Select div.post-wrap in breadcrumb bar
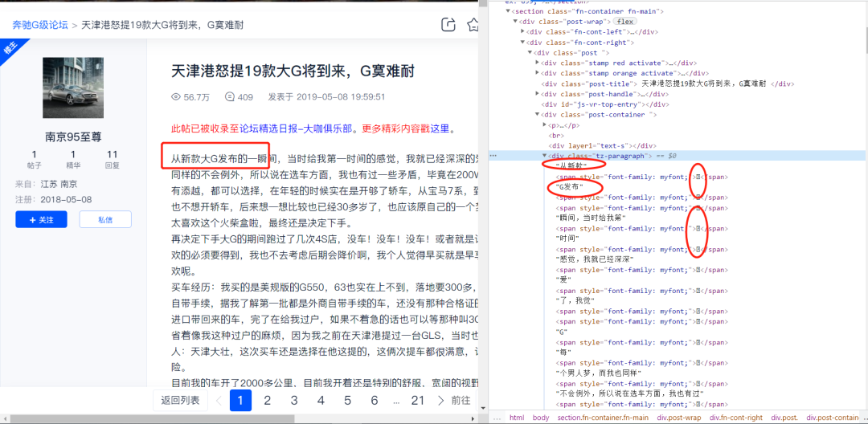 pos(679,418)
